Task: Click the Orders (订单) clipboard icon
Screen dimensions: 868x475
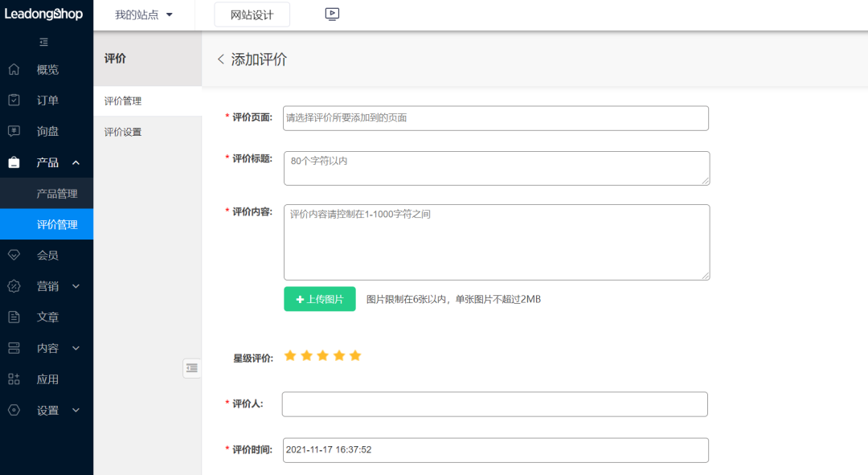Action: pos(14,100)
